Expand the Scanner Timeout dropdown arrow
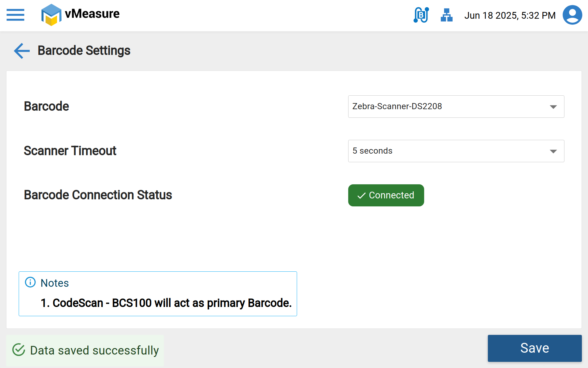Viewport: 588px width, 368px height. coord(553,151)
